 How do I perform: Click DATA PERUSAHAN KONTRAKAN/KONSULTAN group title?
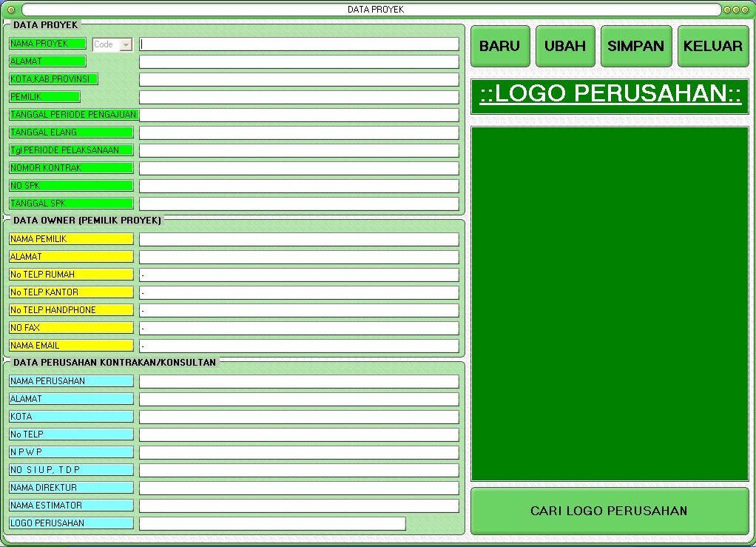(x=115, y=362)
